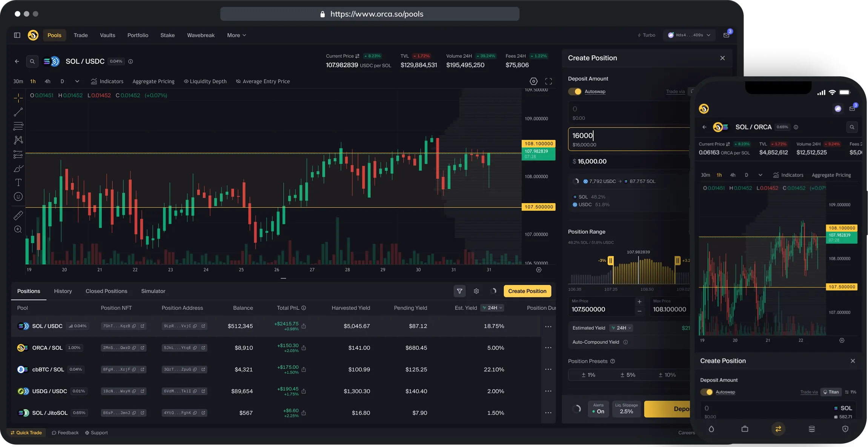Screen dimensions: 868x447
Task: Open SOL / JitoSOL row more options
Action: [x=548, y=413]
